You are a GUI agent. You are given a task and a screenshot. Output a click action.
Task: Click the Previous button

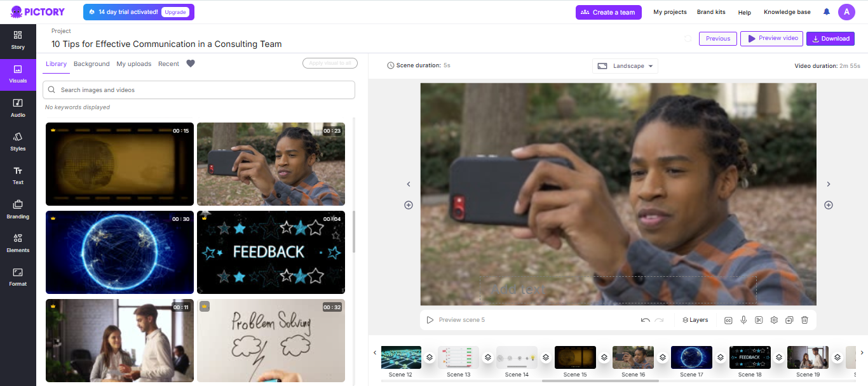point(718,39)
